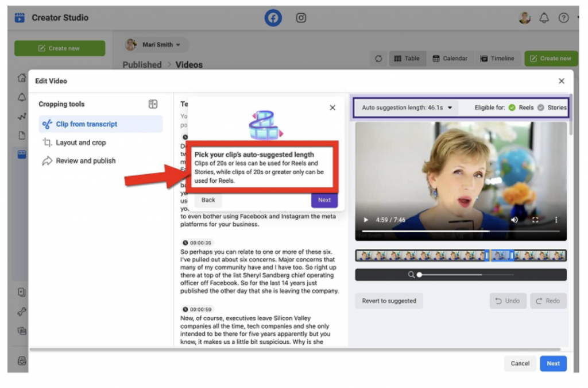Enter fullscreen on the video player

click(x=535, y=220)
